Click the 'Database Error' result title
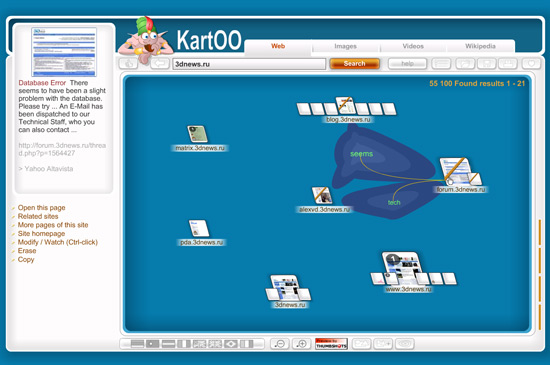The width and height of the screenshot is (550, 365). tap(42, 83)
